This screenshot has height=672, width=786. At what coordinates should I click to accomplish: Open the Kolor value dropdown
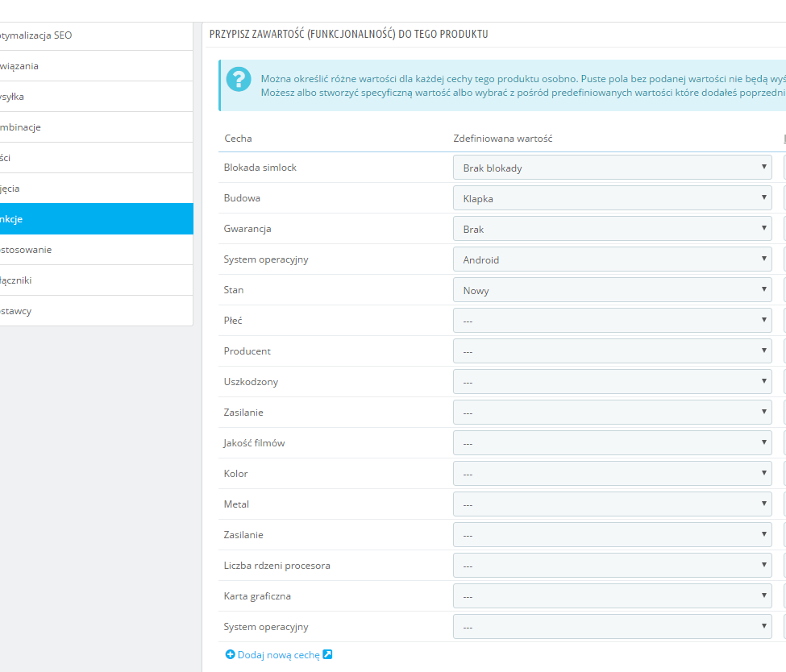613,474
